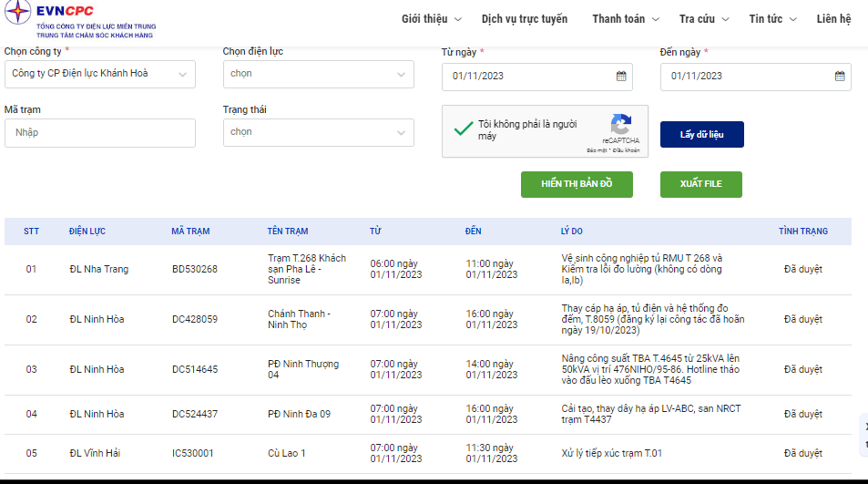868x484 pixels.
Task: Open the Trạng thái dropdown
Action: (x=318, y=132)
